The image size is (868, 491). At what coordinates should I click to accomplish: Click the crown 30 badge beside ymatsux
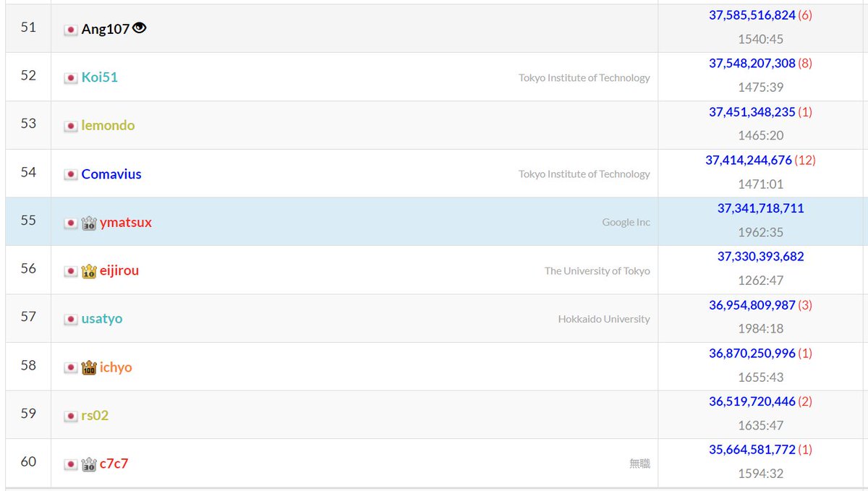(89, 223)
